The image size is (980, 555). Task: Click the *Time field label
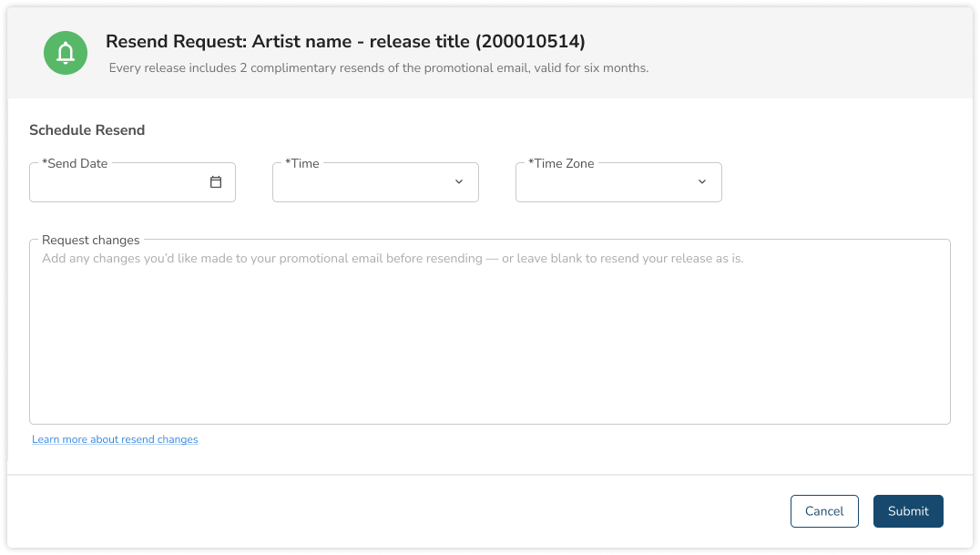(302, 164)
